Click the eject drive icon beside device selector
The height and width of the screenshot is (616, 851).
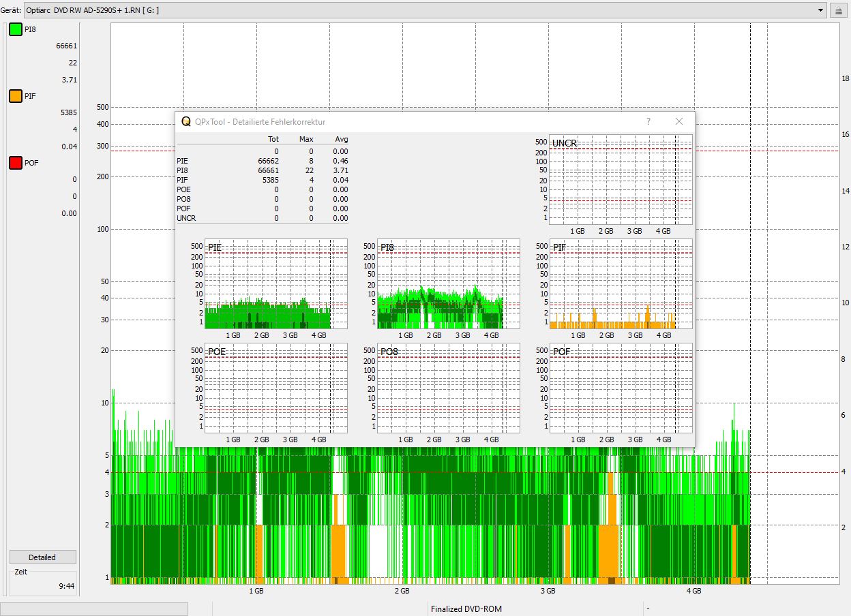838,10
